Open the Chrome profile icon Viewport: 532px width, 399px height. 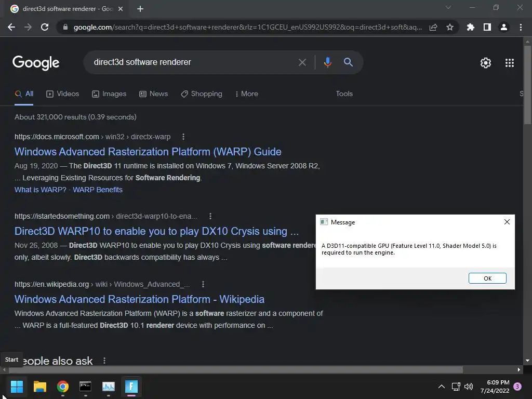click(504, 27)
